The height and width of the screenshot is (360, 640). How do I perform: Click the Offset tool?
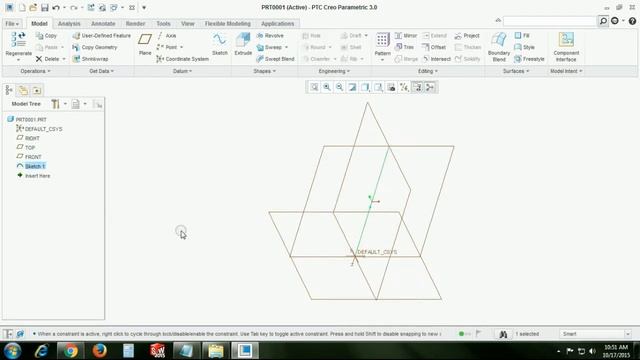click(434, 47)
